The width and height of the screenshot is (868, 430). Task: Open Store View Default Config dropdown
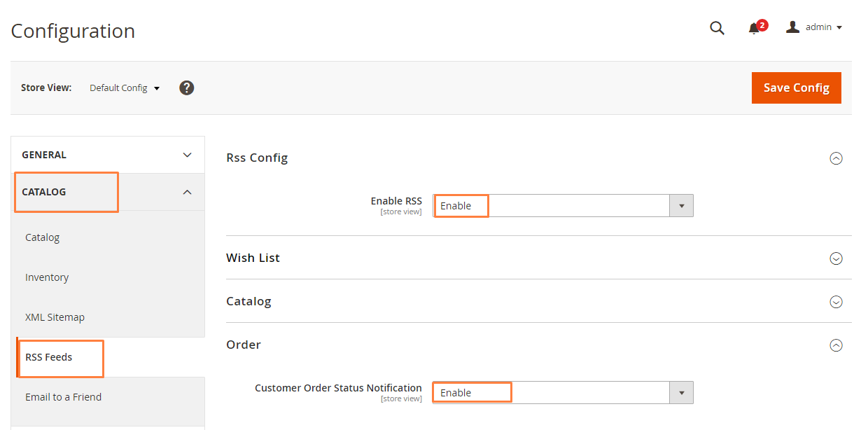click(x=125, y=88)
